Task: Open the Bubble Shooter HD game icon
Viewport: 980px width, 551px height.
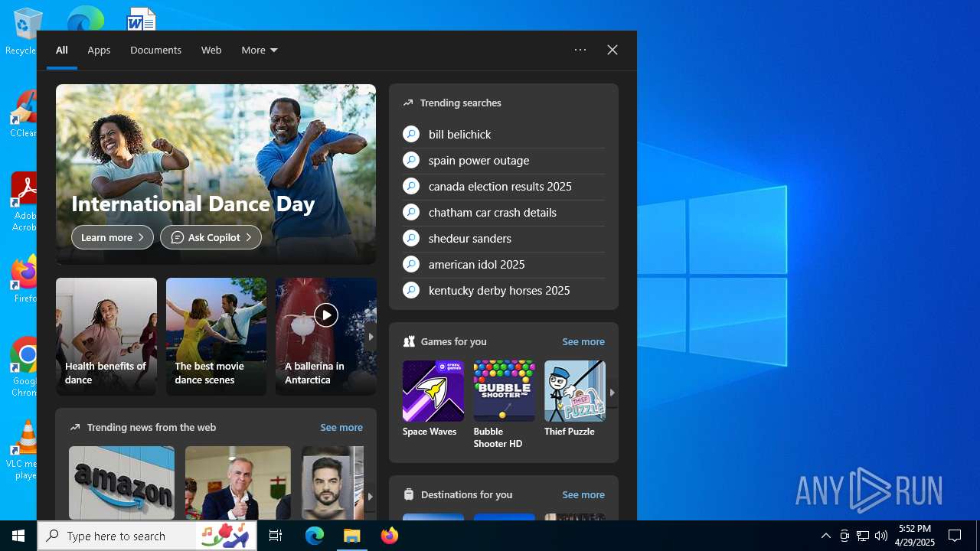Action: [x=504, y=391]
